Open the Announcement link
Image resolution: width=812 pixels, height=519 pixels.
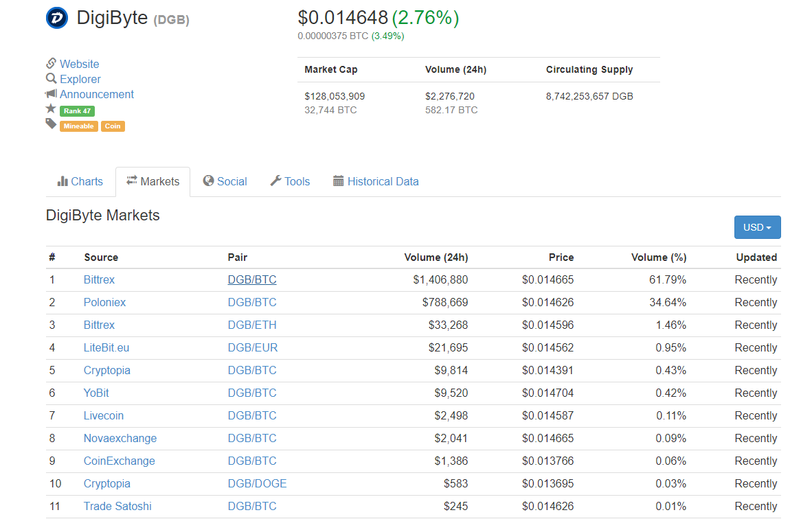pos(97,94)
